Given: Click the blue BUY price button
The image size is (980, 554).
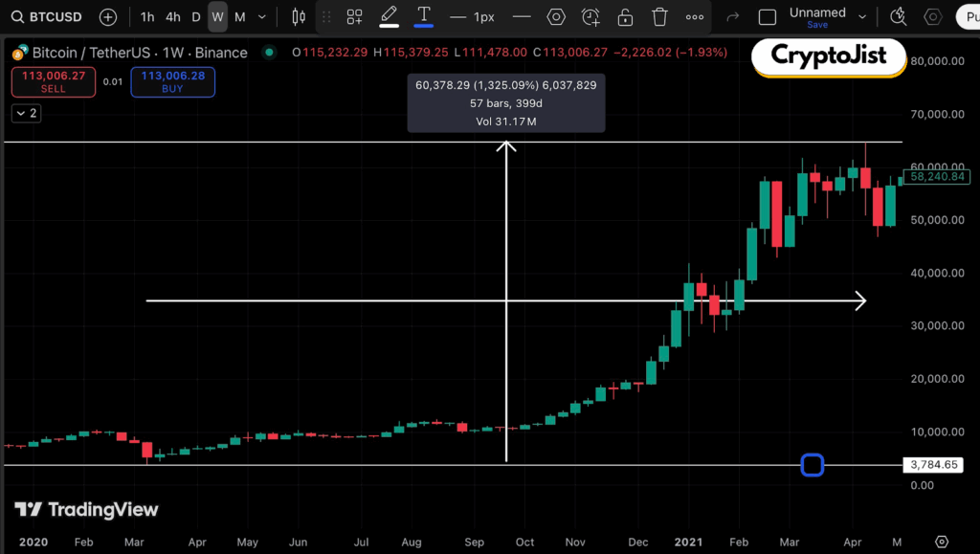Looking at the screenshot, I should (x=173, y=82).
